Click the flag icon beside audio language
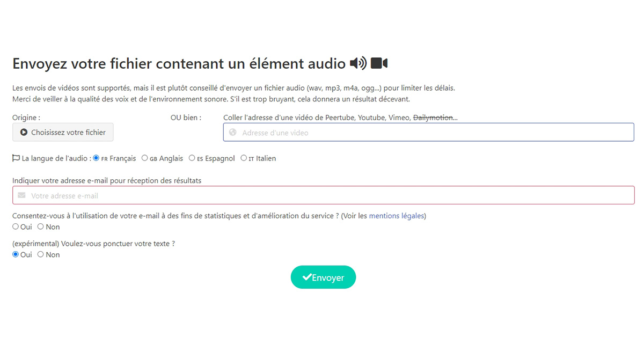This screenshot has width=644, height=337. click(16, 158)
